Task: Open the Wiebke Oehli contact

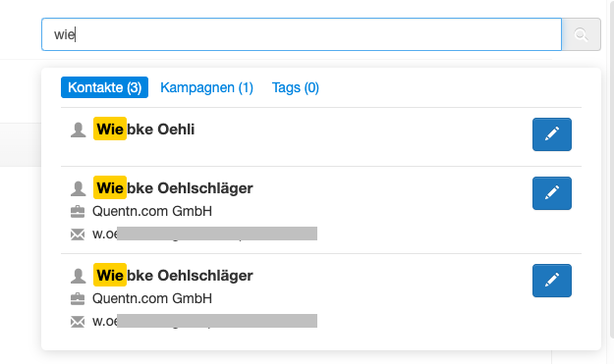Action: (143, 130)
